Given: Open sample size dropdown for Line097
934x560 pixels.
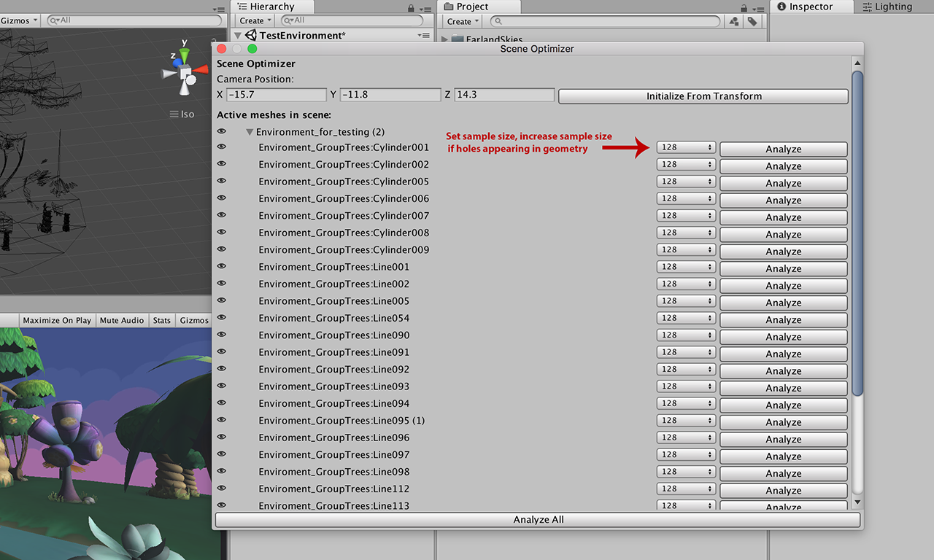Looking at the screenshot, I should 686,454.
